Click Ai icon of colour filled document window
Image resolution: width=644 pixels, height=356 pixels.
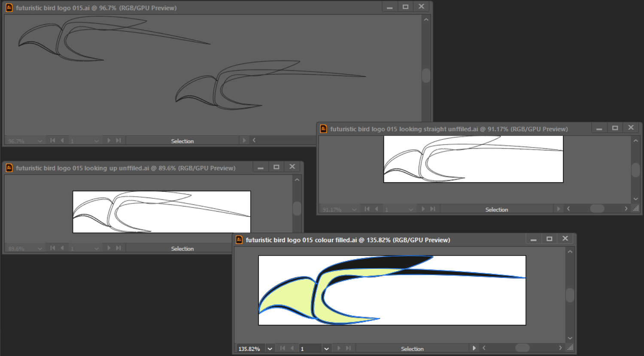pyautogui.click(x=239, y=240)
